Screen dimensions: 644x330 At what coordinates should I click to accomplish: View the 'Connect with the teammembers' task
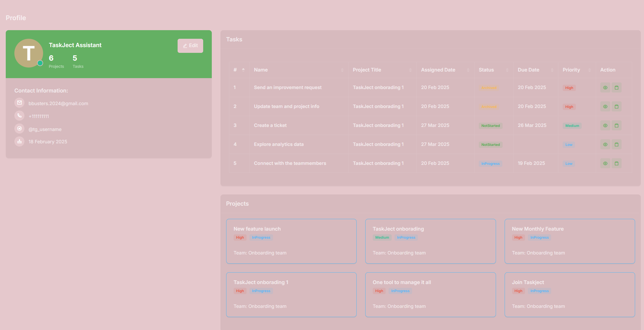(x=605, y=163)
